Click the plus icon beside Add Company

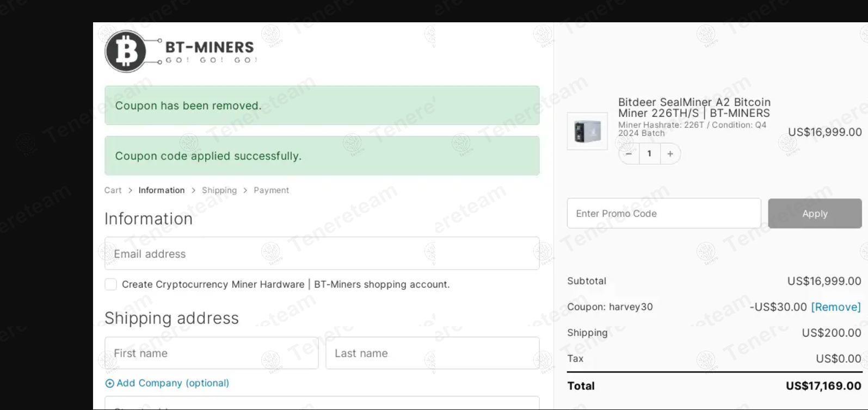click(x=109, y=383)
